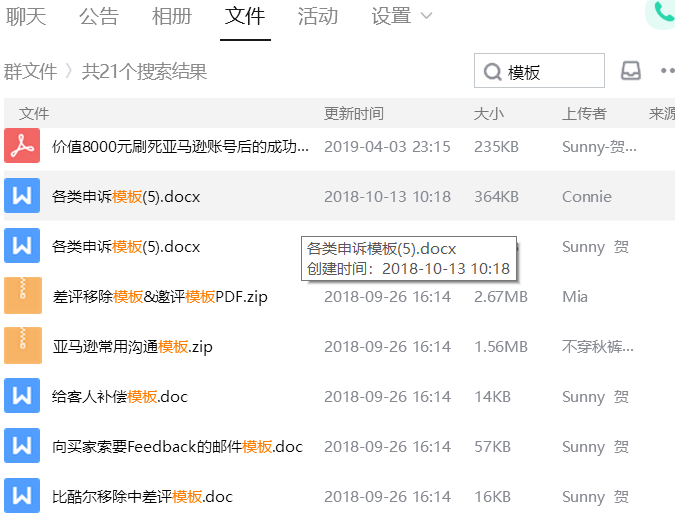Image resolution: width=675 pixels, height=521 pixels.
Task: Open 各类申诉模板(5).docx uploaded by Sunny 贺
Action: coord(126,247)
